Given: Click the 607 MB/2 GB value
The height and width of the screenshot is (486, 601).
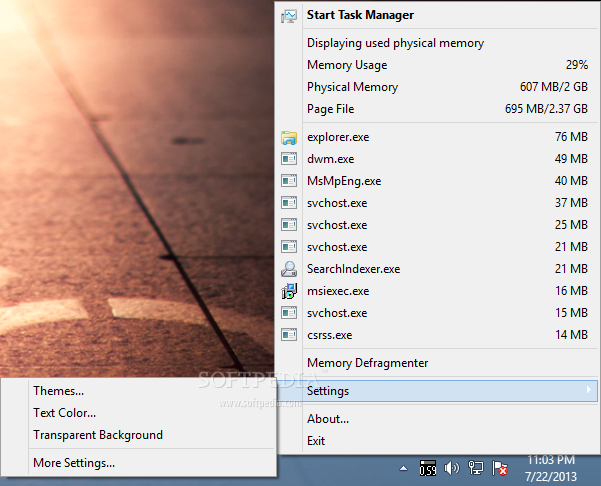Looking at the screenshot, I should click(x=553, y=87).
